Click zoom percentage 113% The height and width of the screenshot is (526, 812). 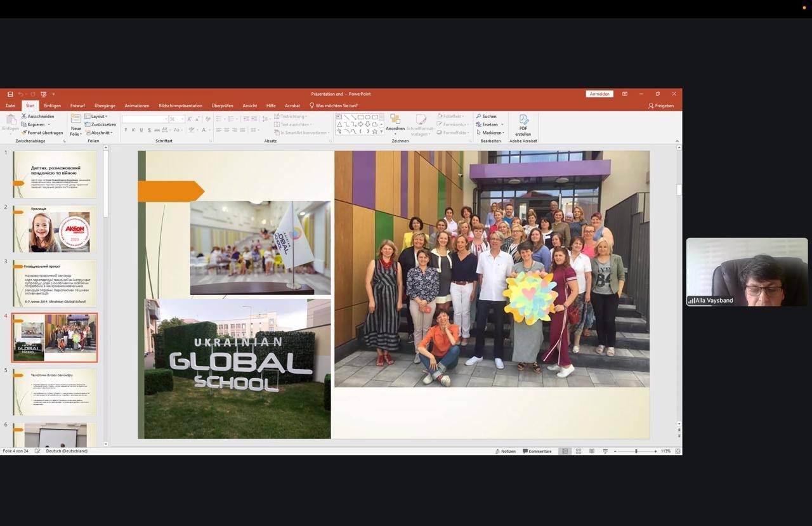click(x=665, y=451)
